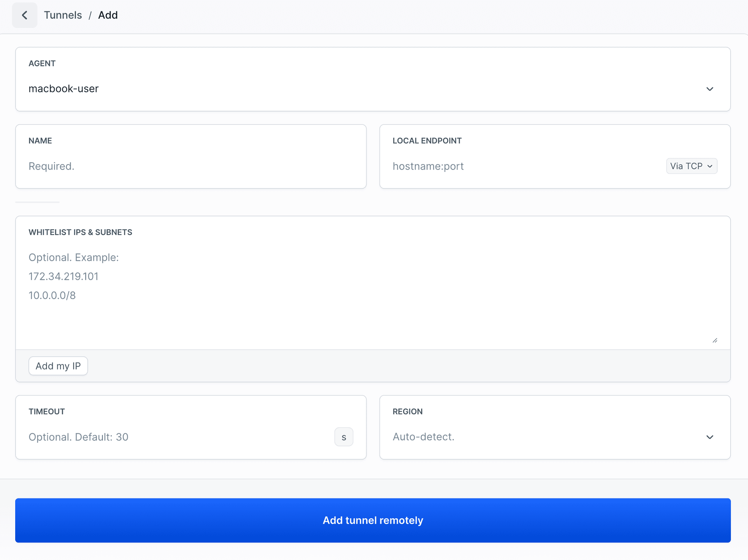
Task: Click the REGION field label
Action: coord(408,412)
